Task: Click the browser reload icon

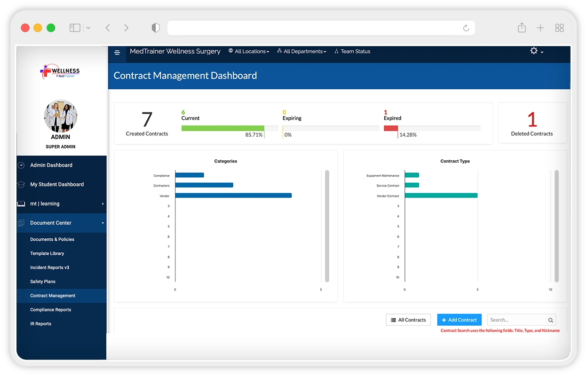Action: [466, 28]
